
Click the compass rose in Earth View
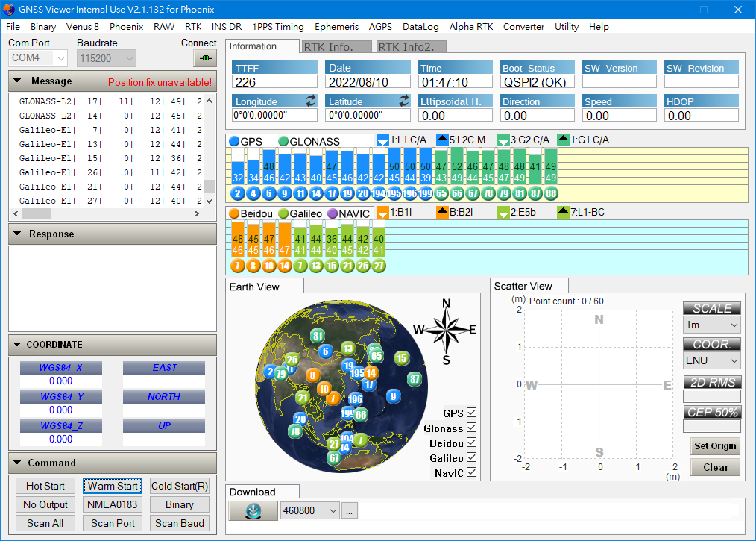[445, 331]
